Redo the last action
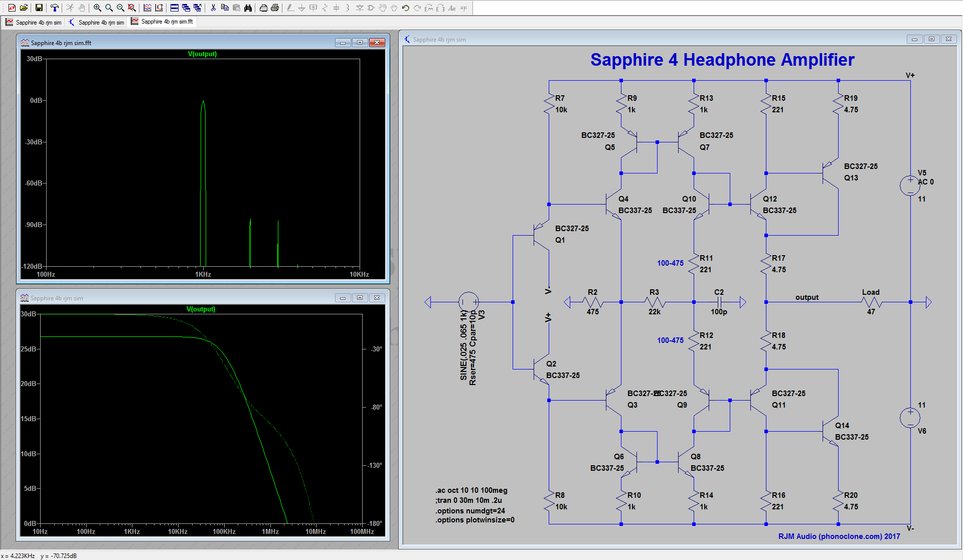The width and height of the screenshot is (963, 560). coord(417,8)
